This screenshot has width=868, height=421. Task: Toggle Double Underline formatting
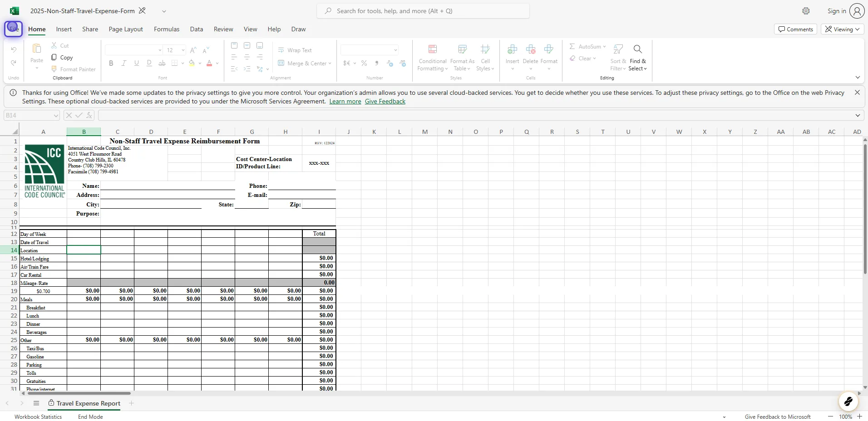[x=149, y=63]
